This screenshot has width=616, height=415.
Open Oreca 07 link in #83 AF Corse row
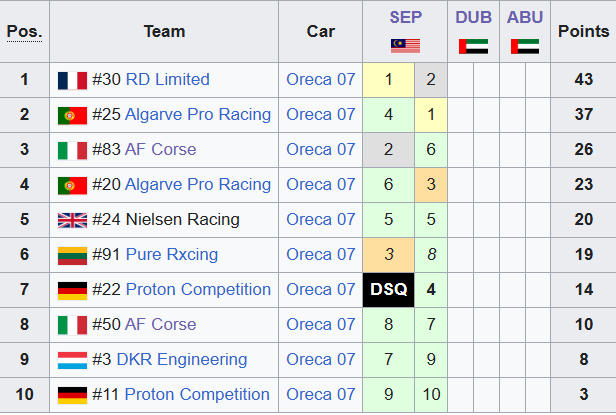321,149
